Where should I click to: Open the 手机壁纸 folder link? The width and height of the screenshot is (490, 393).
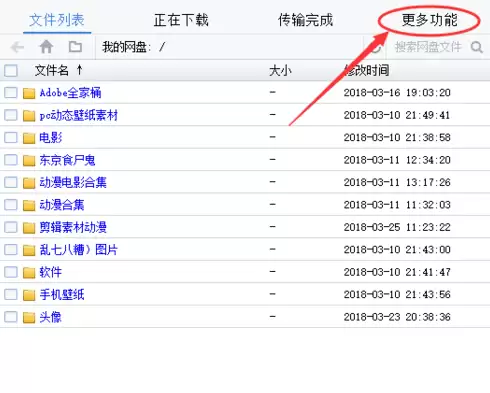(62, 294)
